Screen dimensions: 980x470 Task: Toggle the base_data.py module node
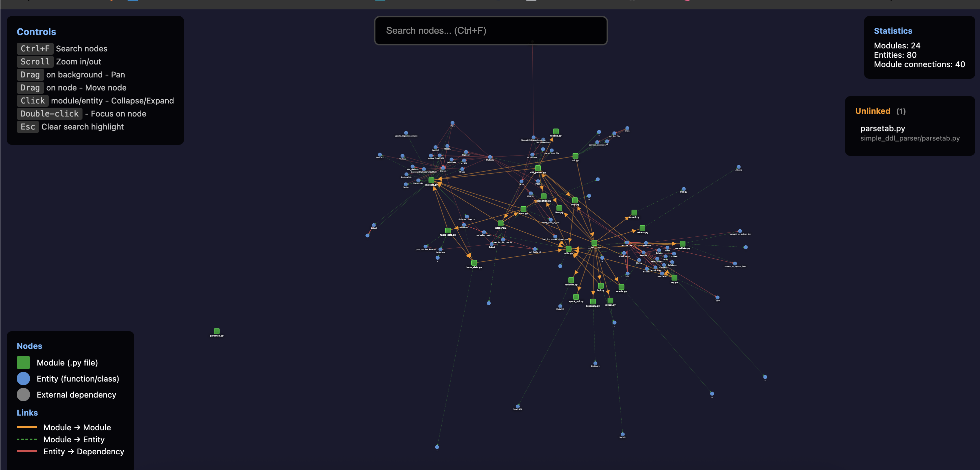click(474, 263)
